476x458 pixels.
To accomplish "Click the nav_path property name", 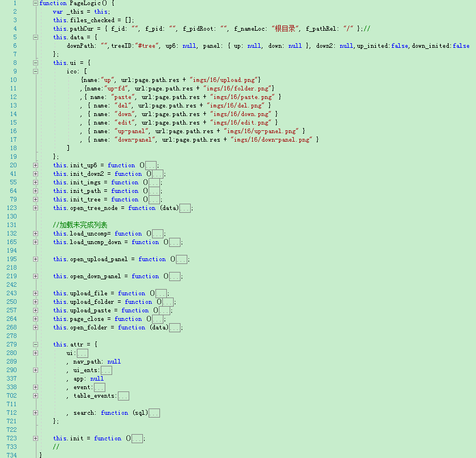I will (x=87, y=361).
